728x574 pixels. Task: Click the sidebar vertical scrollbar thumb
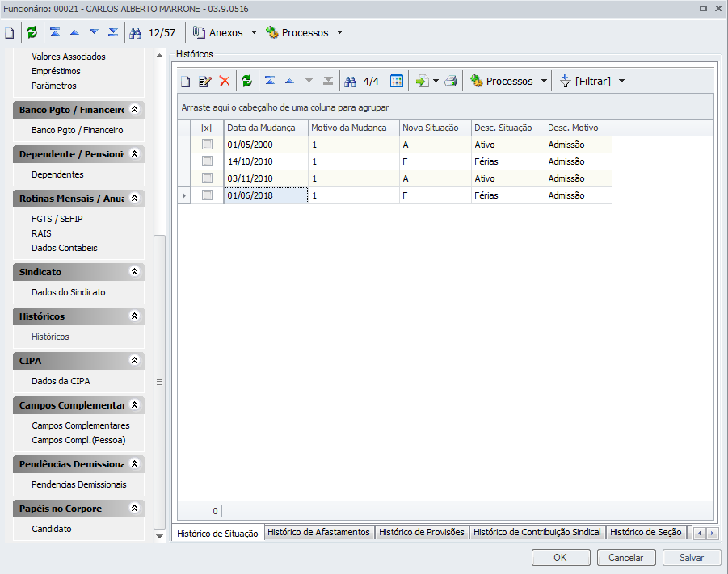pos(160,383)
